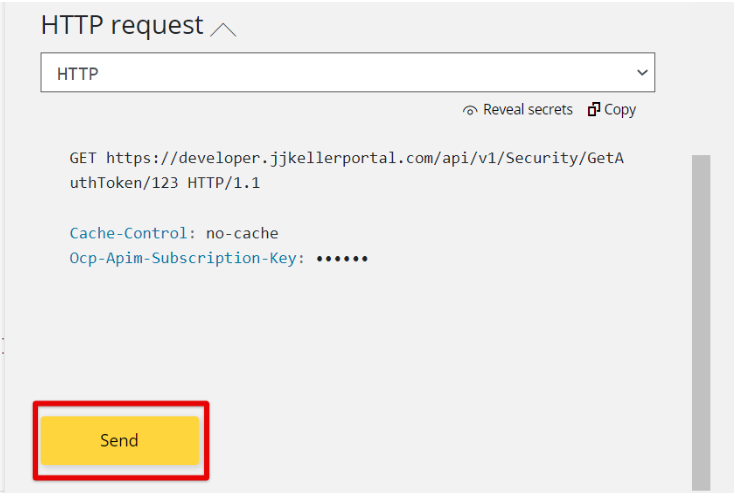This screenshot has width=736, height=493.
Task: Open the HTTP language dropdown
Action: point(348,72)
